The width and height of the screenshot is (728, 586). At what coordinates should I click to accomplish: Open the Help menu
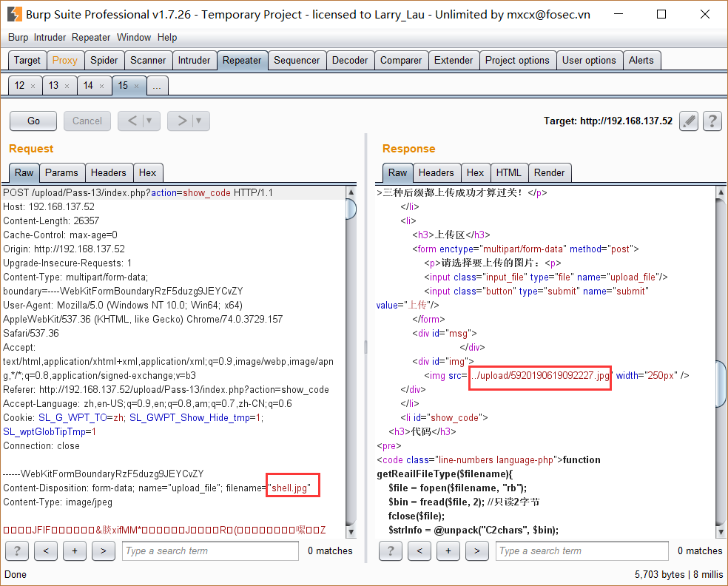tap(167, 38)
